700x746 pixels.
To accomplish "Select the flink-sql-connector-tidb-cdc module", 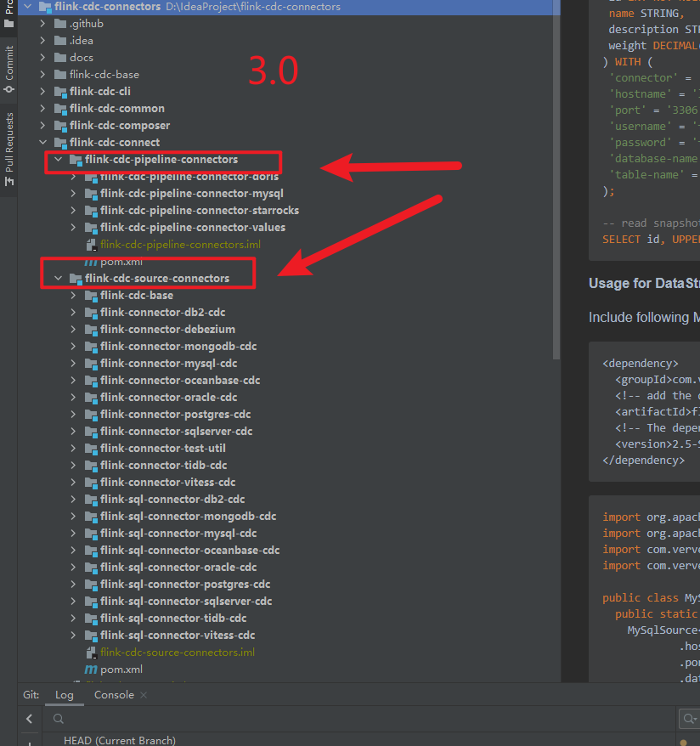I will (x=173, y=618).
